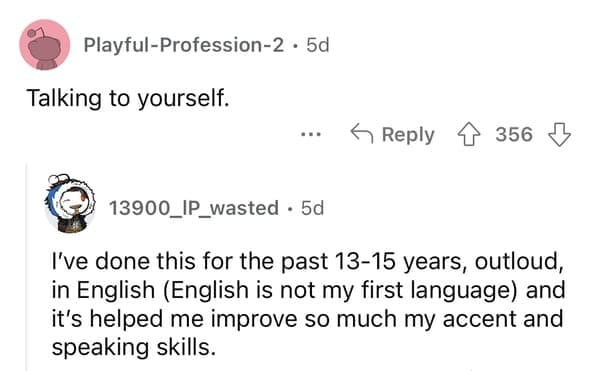599x371 pixels.
Task: Open the three-dot more options menu
Action: 311,134
